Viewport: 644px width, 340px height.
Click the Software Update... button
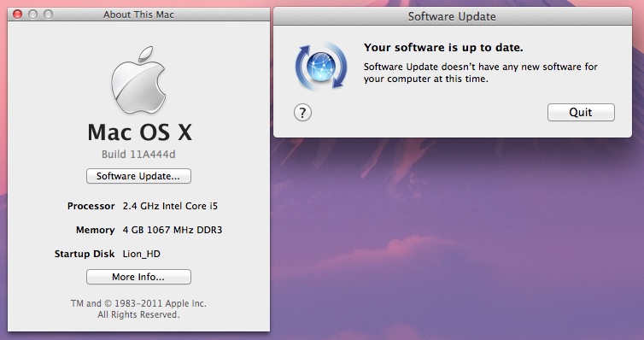point(138,176)
